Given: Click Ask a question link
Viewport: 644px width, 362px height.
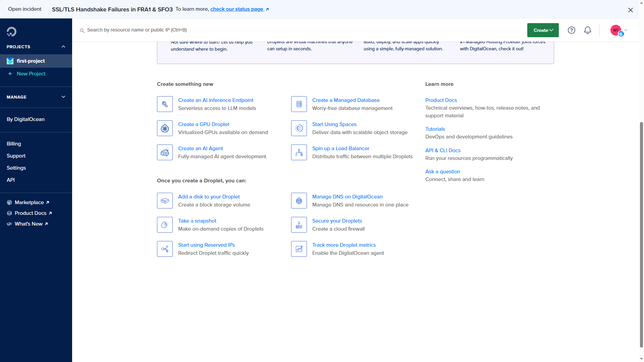Looking at the screenshot, I should [x=442, y=172].
